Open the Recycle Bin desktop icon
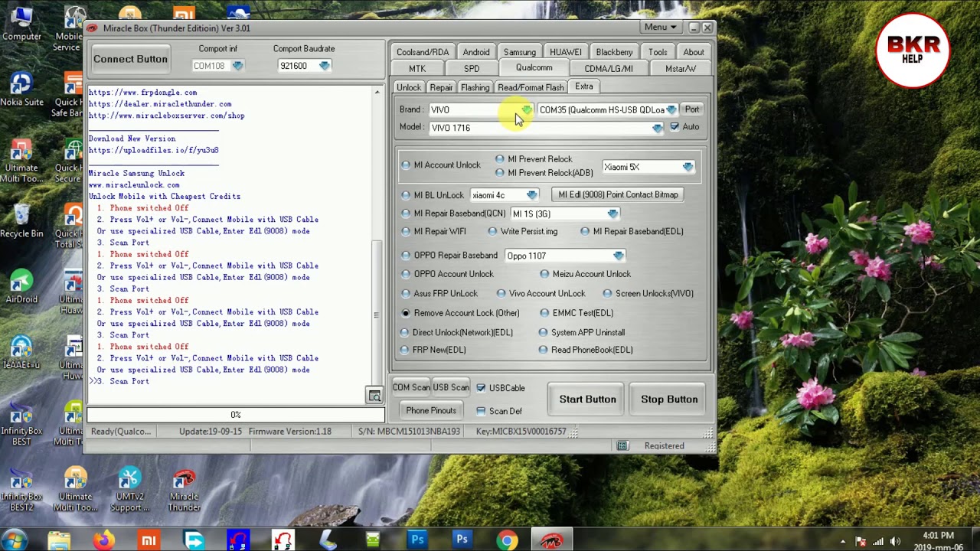This screenshot has width=980, height=551. (21, 220)
